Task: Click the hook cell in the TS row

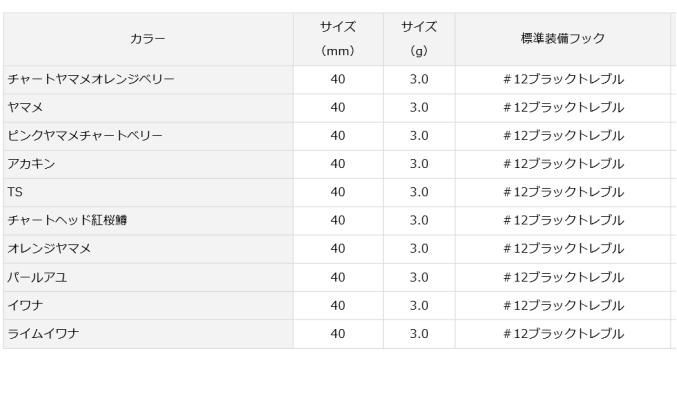Action: (x=563, y=192)
